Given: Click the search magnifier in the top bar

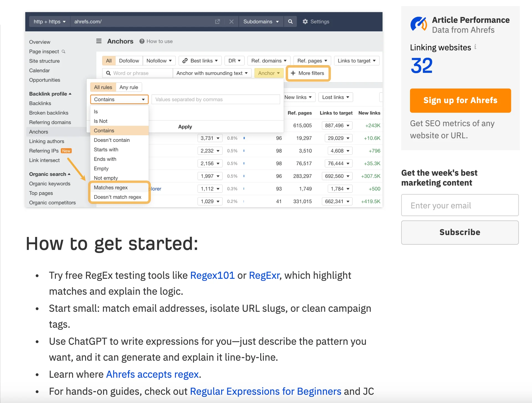Looking at the screenshot, I should click(x=290, y=21).
